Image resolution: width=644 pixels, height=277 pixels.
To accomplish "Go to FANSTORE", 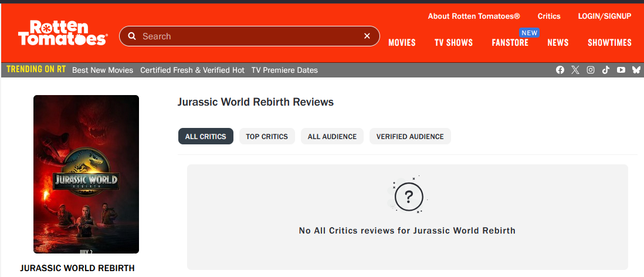I will pyautogui.click(x=510, y=43).
